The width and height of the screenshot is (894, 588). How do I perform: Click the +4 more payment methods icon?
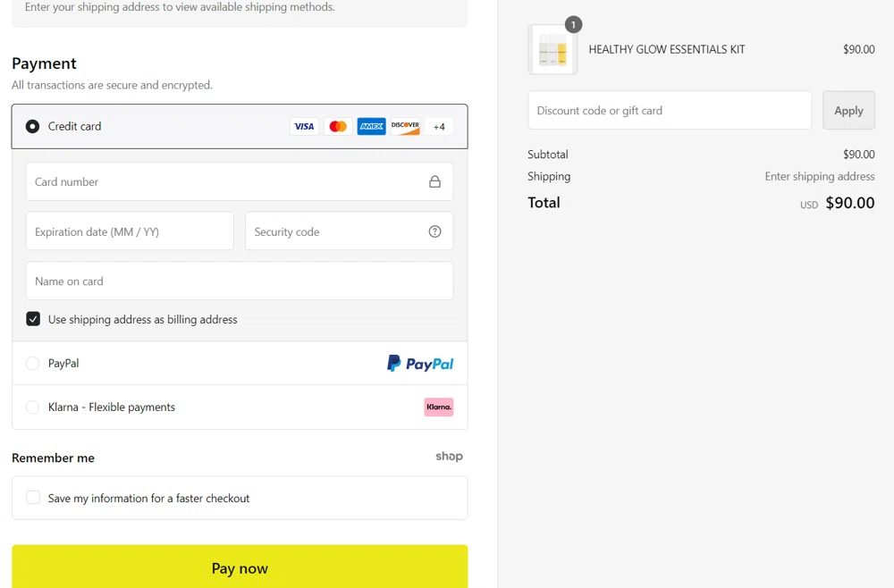(439, 126)
